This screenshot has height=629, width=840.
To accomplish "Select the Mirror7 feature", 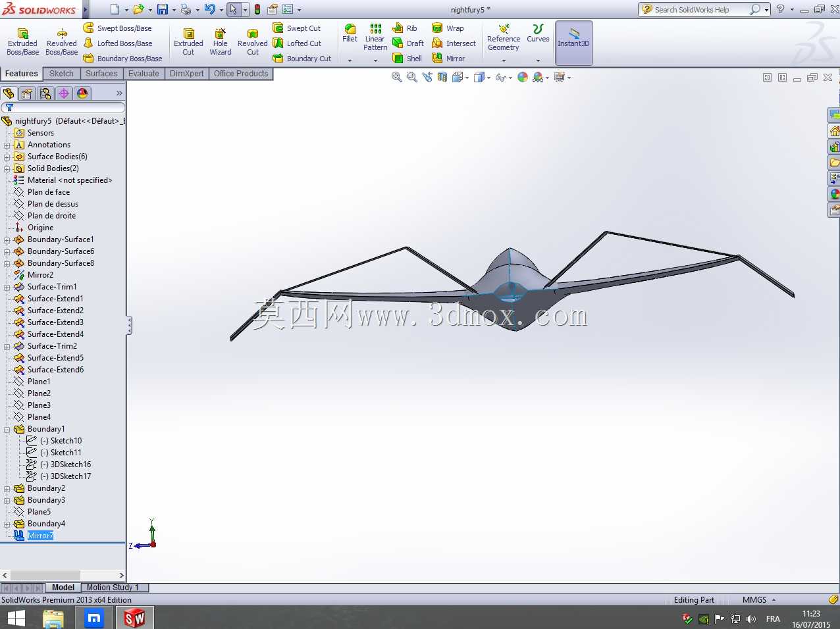I will point(40,536).
